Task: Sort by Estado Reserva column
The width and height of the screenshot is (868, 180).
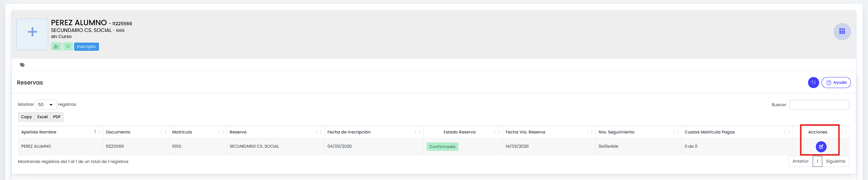Action: [463, 132]
